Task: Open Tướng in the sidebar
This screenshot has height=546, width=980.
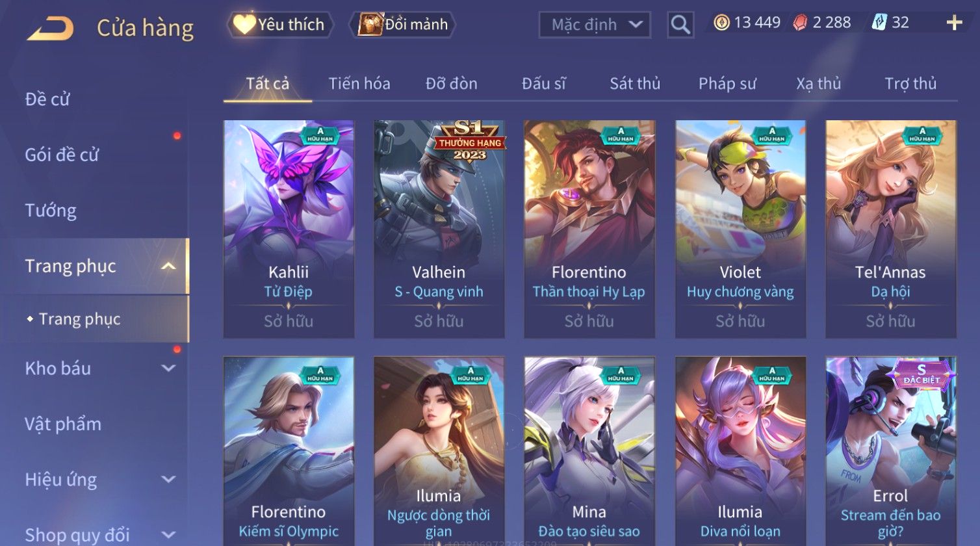Action: point(51,211)
